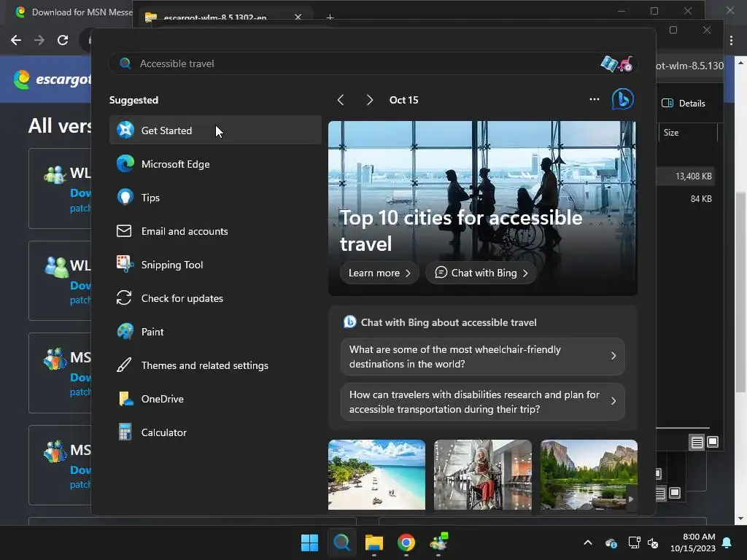The image size is (747, 560).
Task: Open the clock and date flyout
Action: point(693,542)
